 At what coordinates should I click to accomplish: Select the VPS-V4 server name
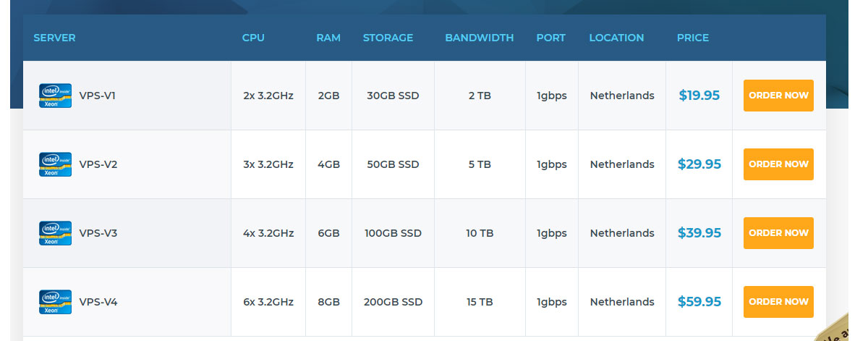pos(98,302)
